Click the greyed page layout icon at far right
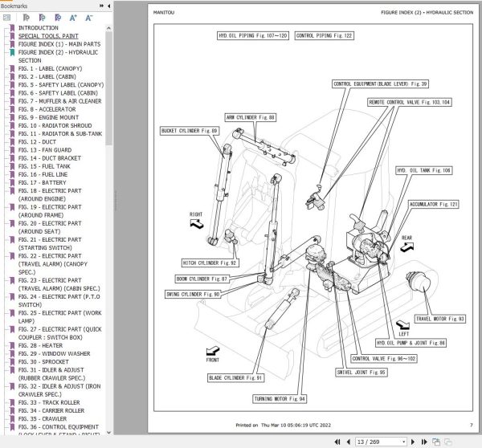The image size is (482, 448). point(448,442)
